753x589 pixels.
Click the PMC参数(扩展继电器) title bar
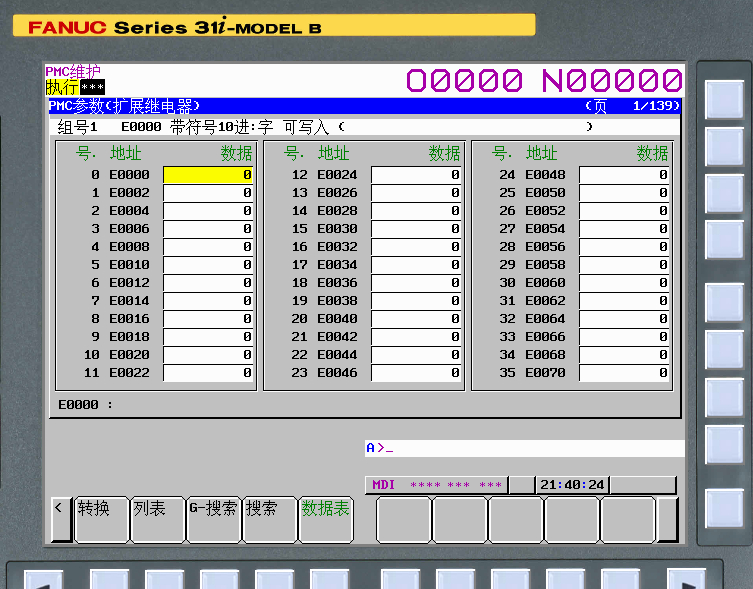pos(365,106)
